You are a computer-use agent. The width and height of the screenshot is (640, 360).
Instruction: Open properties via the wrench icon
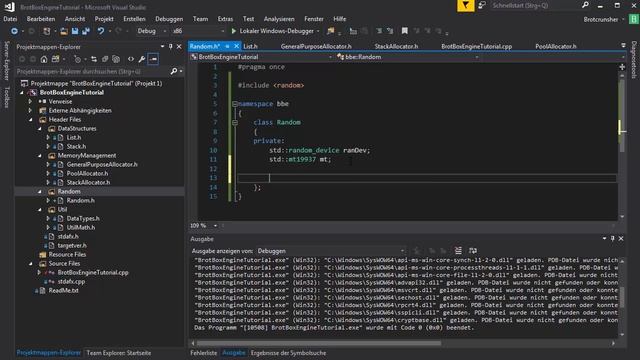point(142,59)
